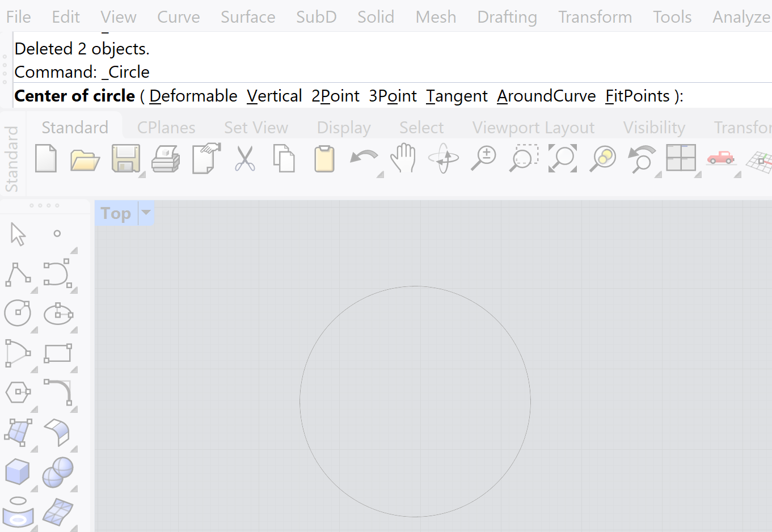
Task: Click the Cut scissors icon
Action: 244,158
